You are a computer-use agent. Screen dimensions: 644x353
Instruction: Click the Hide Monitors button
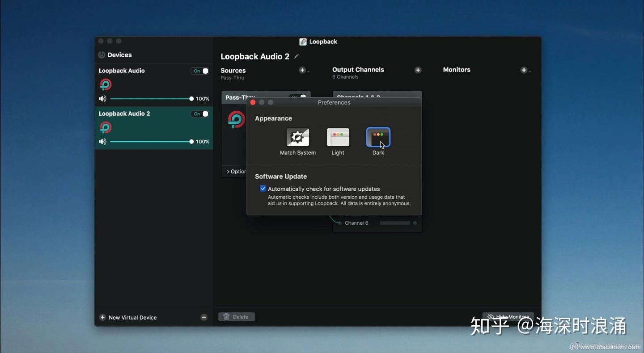pos(508,316)
